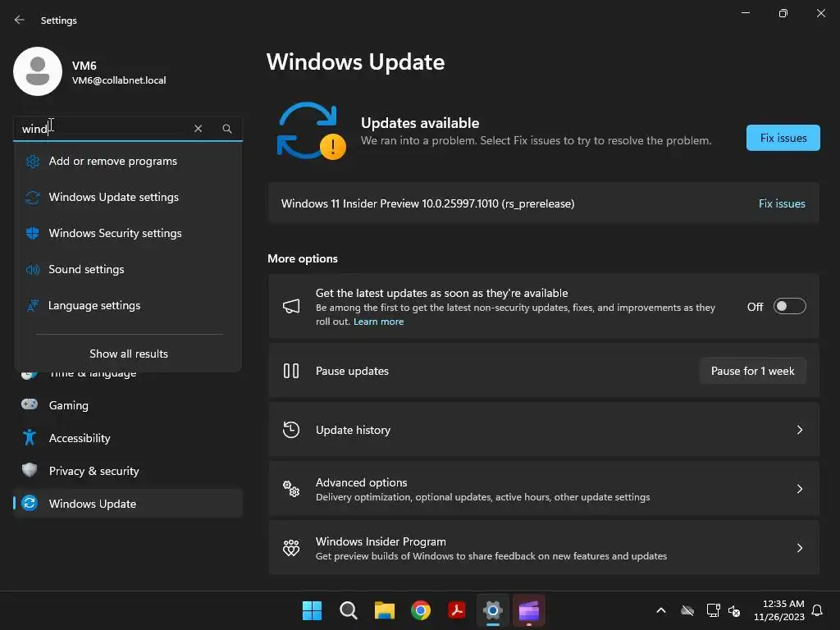Click the shield icon beside Windows Security settings
Viewport: 840px width, 630px height.
pos(33,233)
